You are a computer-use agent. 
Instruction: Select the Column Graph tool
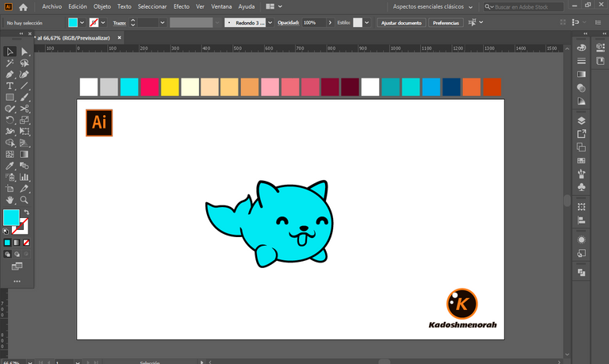(25, 177)
